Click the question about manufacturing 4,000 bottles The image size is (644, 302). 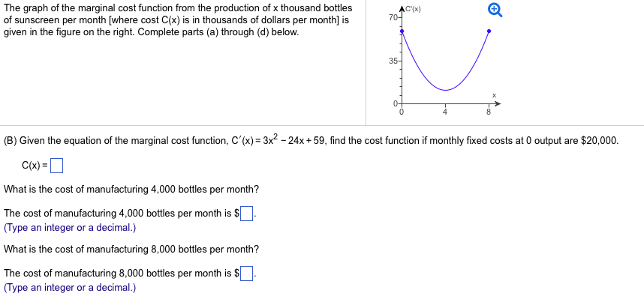click(x=131, y=189)
